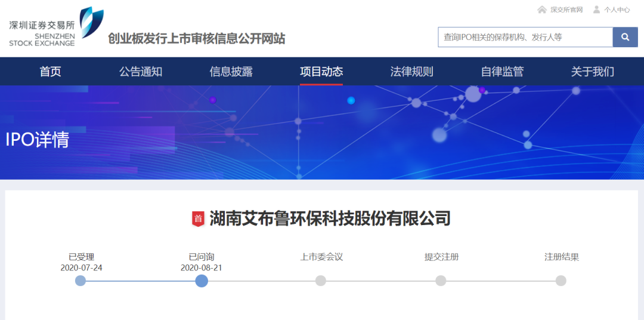The width and height of the screenshot is (644, 320).
Task: Click the Shenzhen Stock Exchange logo
Action: point(56,27)
